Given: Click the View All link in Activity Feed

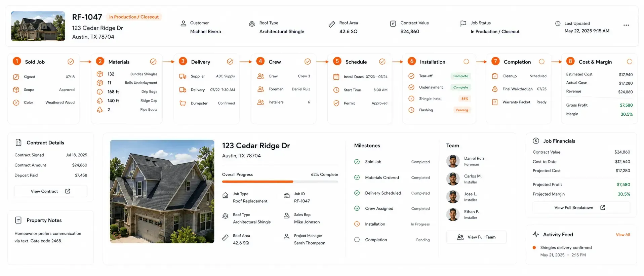Looking at the screenshot, I should tap(623, 235).
